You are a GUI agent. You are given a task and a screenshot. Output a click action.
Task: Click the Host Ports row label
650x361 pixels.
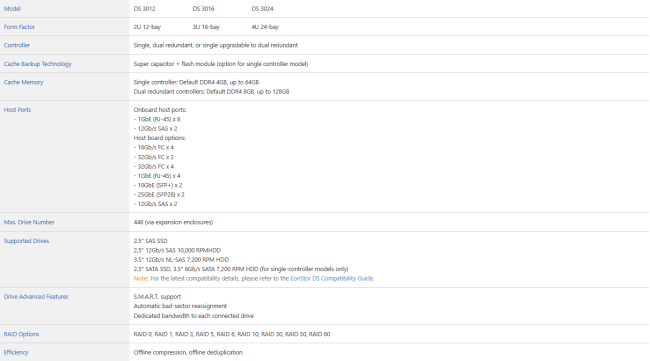click(x=17, y=110)
